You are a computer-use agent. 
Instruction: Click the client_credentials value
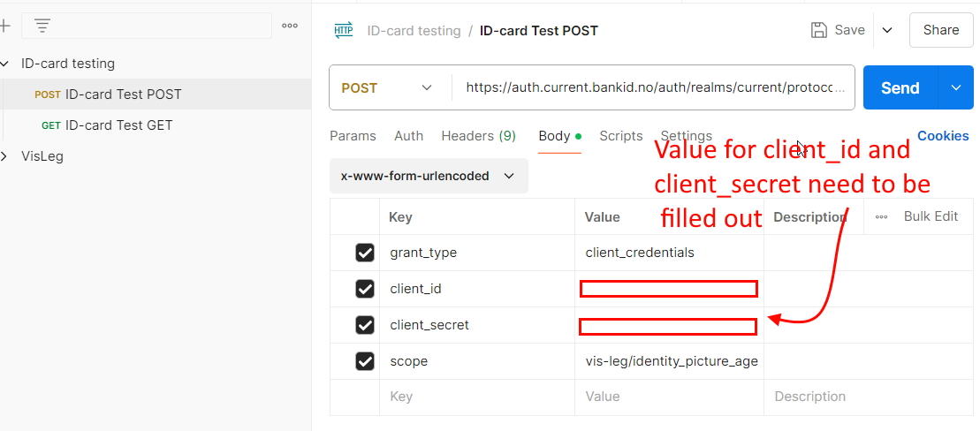click(x=640, y=253)
